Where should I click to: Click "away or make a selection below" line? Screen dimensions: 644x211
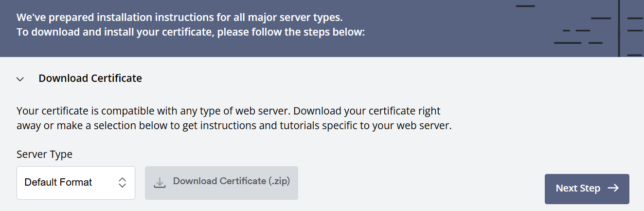234,126
